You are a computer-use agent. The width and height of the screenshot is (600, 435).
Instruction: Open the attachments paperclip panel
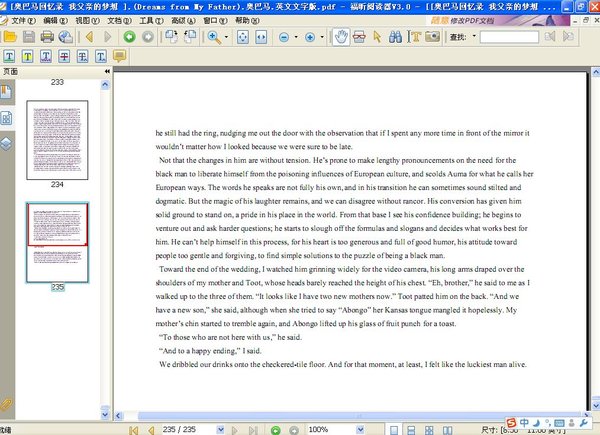click(6, 405)
